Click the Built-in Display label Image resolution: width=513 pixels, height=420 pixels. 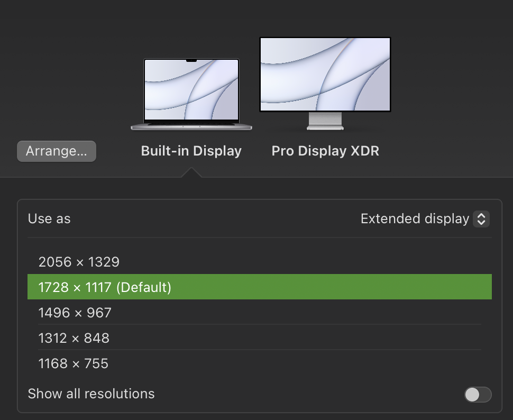pos(191,151)
